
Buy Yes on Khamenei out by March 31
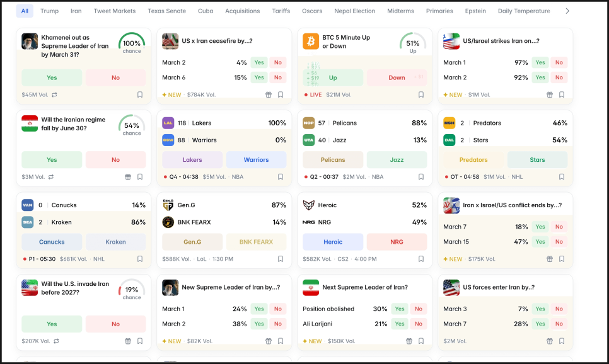pyautogui.click(x=52, y=77)
